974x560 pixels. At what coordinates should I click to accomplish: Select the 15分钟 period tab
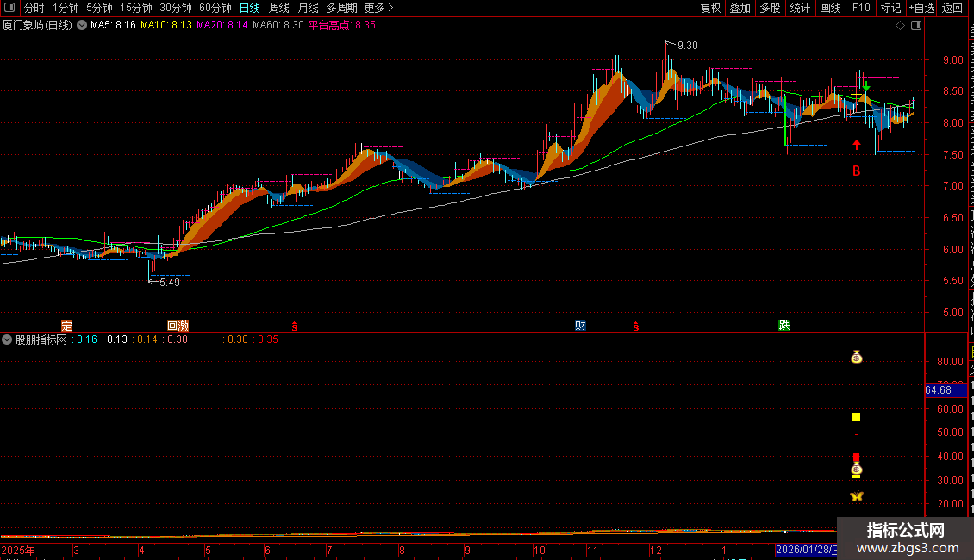(x=136, y=8)
